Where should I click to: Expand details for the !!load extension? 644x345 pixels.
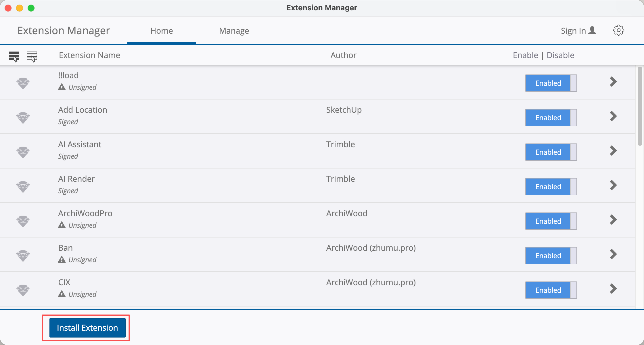[613, 82]
